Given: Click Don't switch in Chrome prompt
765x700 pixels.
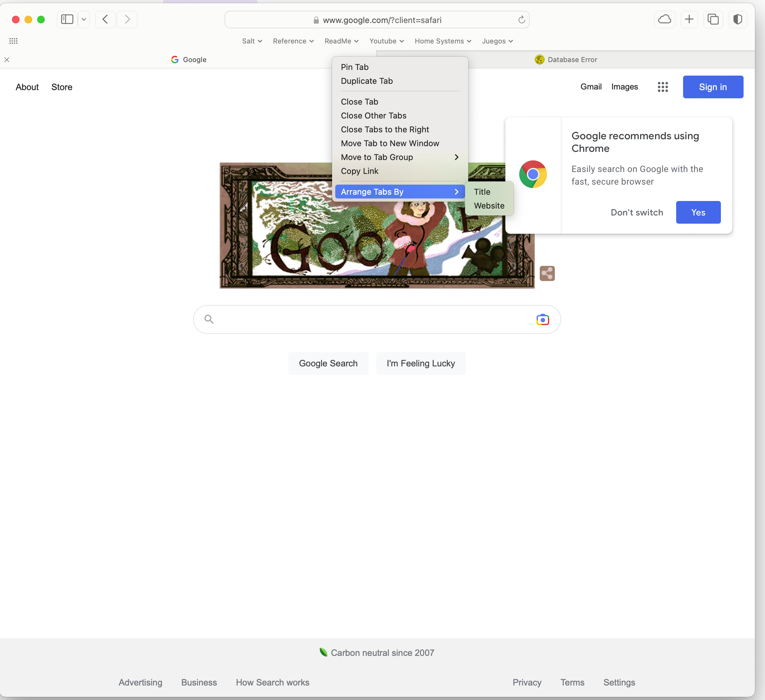Looking at the screenshot, I should (636, 212).
